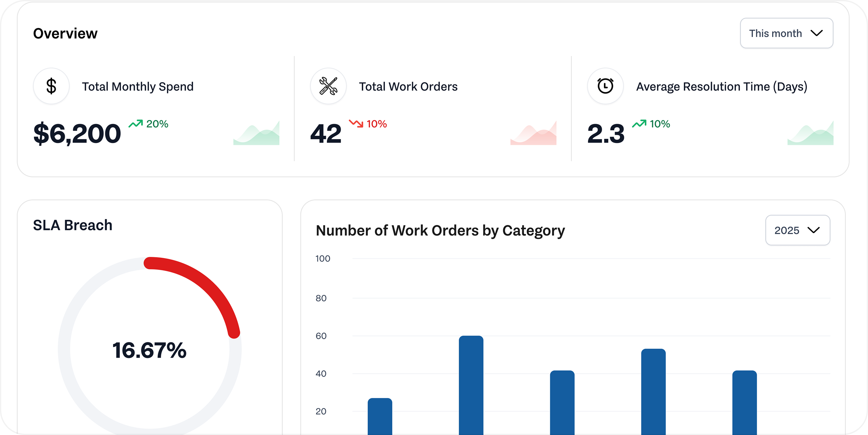The height and width of the screenshot is (435, 868).
Task: Click the dollar sign icon for Total Monthly Spend
Action: click(51, 86)
